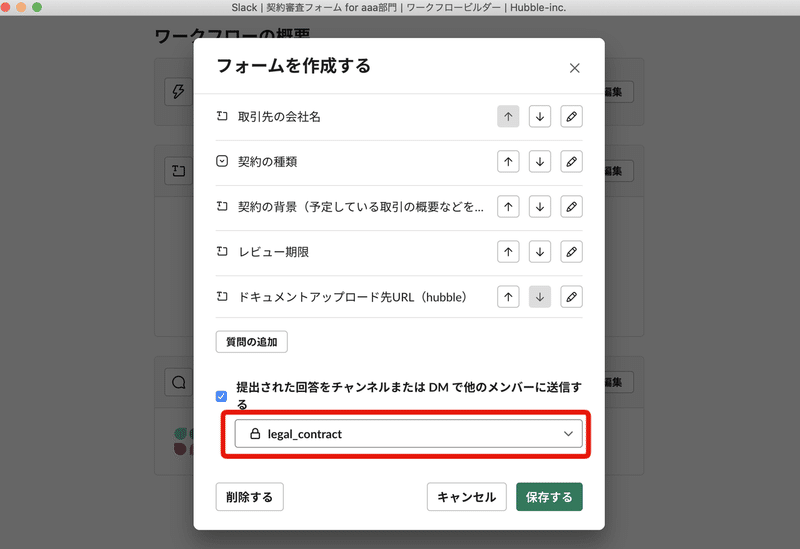Move レビュー期限 question up
The image size is (800, 549).
point(508,252)
